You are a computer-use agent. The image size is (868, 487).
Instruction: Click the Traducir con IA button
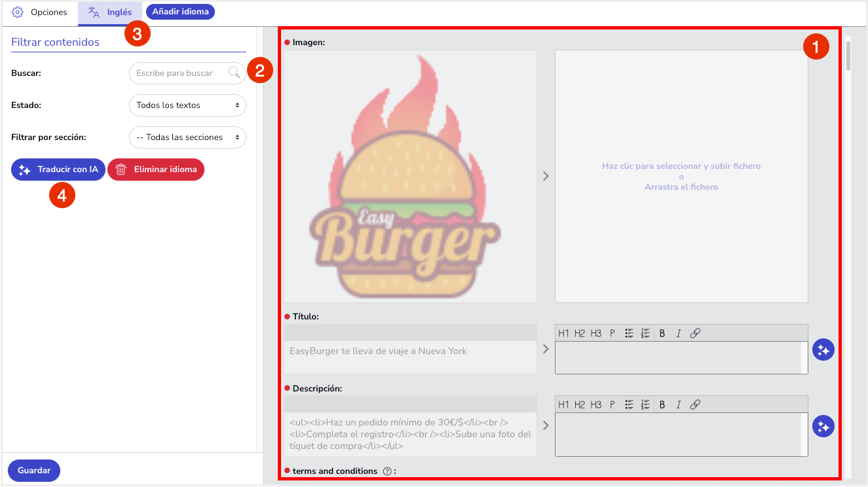58,170
